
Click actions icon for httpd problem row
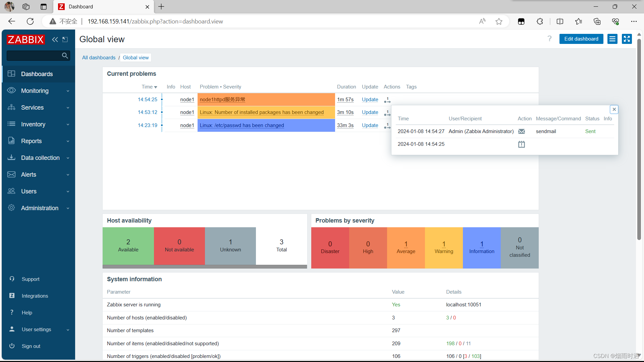coord(387,100)
